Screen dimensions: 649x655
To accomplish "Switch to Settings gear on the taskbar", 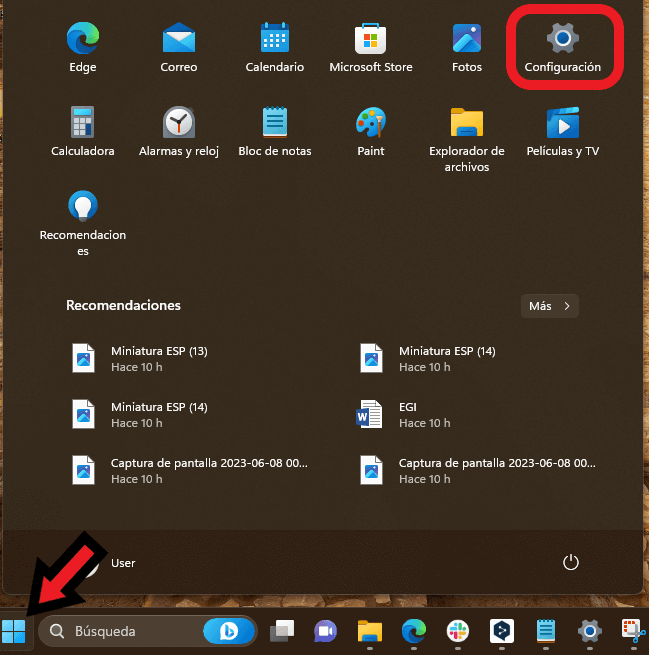I will coord(590,631).
